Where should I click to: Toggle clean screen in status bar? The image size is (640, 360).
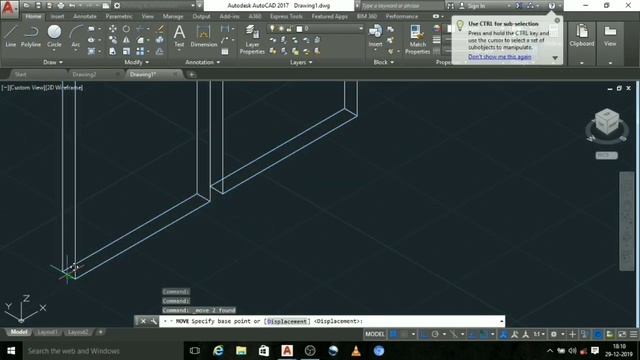click(x=622, y=334)
